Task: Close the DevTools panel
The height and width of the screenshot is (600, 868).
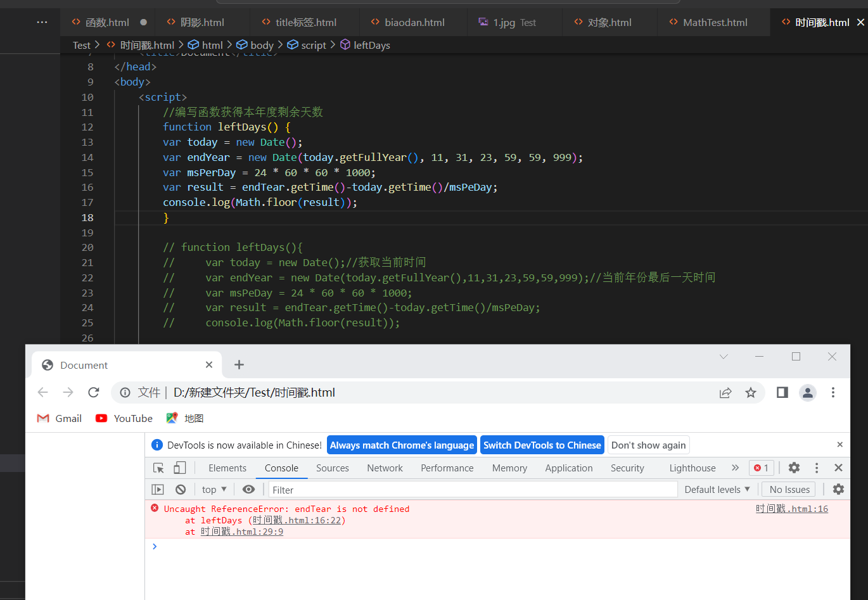Action: [x=838, y=468]
